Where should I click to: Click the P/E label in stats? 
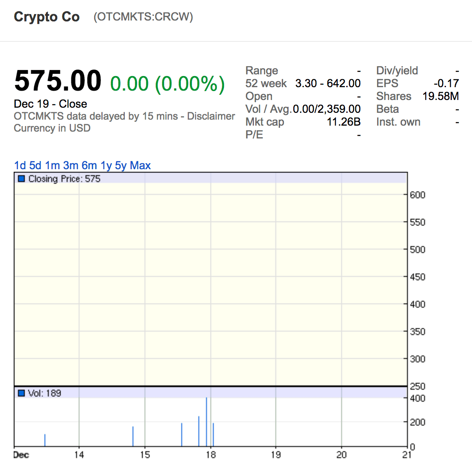click(254, 135)
